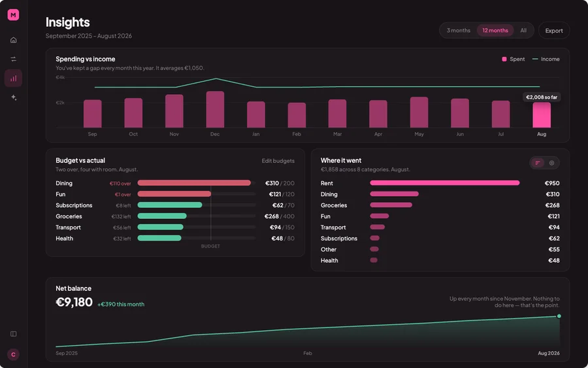Screen dimensions: 588x368
Task: Click 'September 2025 – August 2026' subtitle
Action: (88, 36)
